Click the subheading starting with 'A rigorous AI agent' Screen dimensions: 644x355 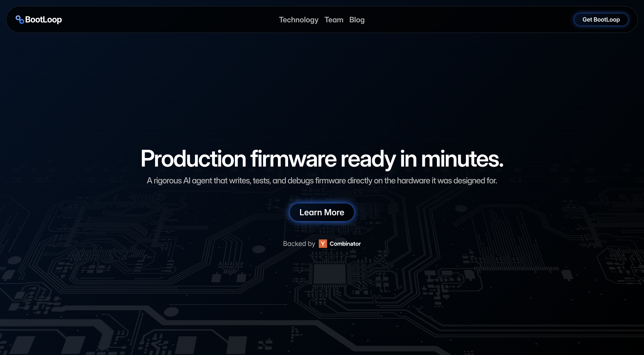click(322, 181)
